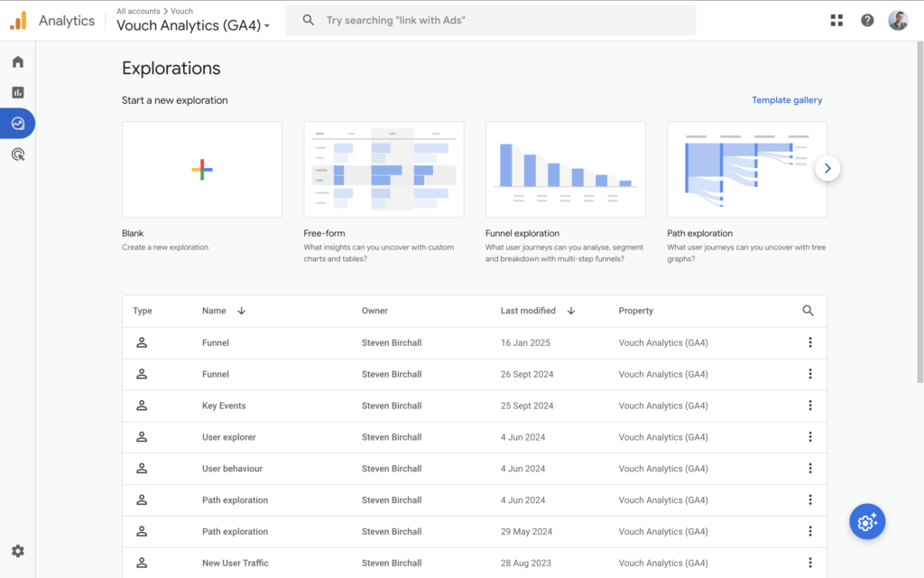Open the Reports icon in sidebar
The height and width of the screenshot is (578, 924).
tap(18, 93)
